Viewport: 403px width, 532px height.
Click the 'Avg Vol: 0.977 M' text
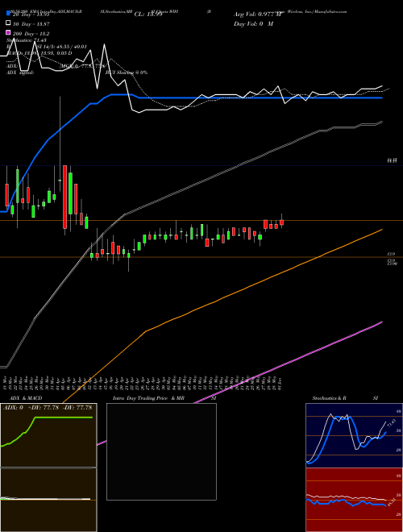click(x=257, y=15)
